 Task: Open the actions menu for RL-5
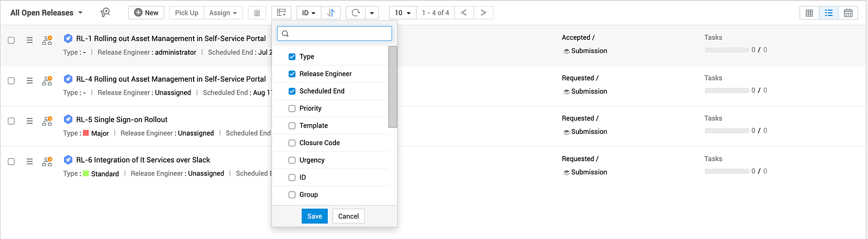click(x=30, y=121)
